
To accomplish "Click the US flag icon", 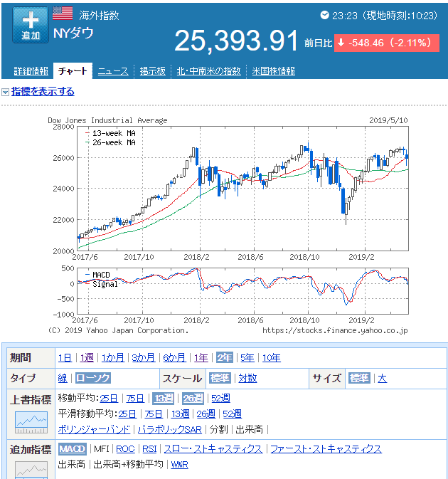I will pyautogui.click(x=63, y=14).
